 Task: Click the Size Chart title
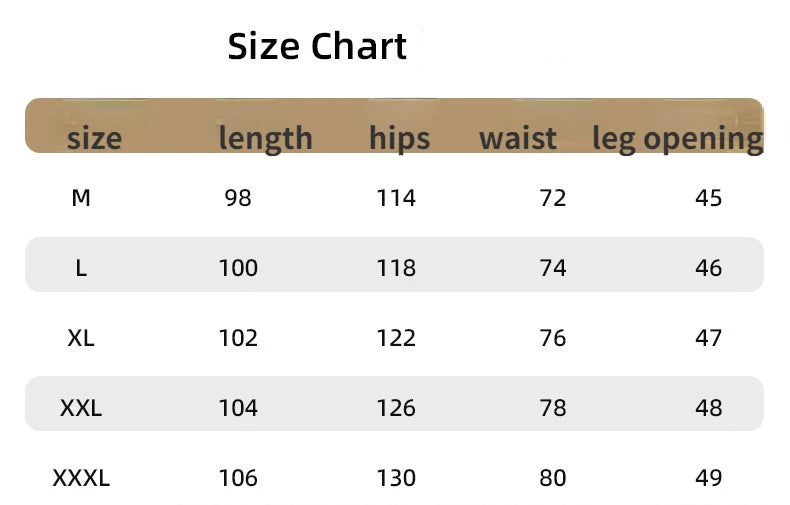point(317,46)
